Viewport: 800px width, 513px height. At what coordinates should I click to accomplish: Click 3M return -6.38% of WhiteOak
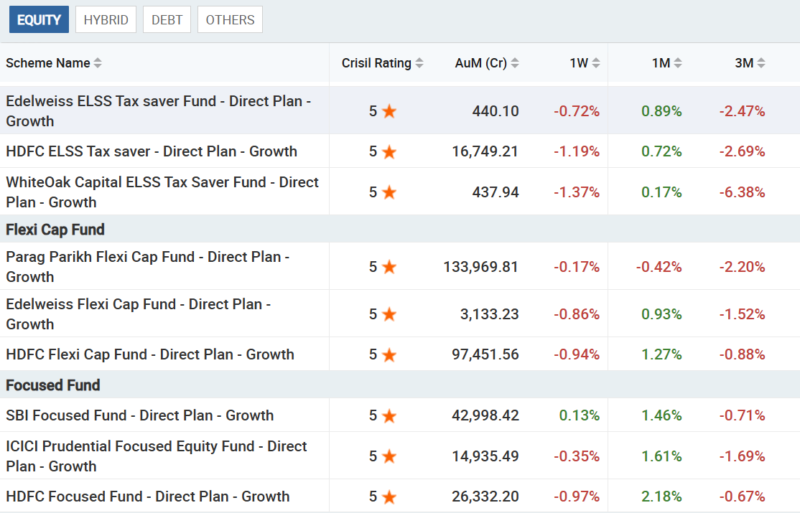[x=742, y=192]
